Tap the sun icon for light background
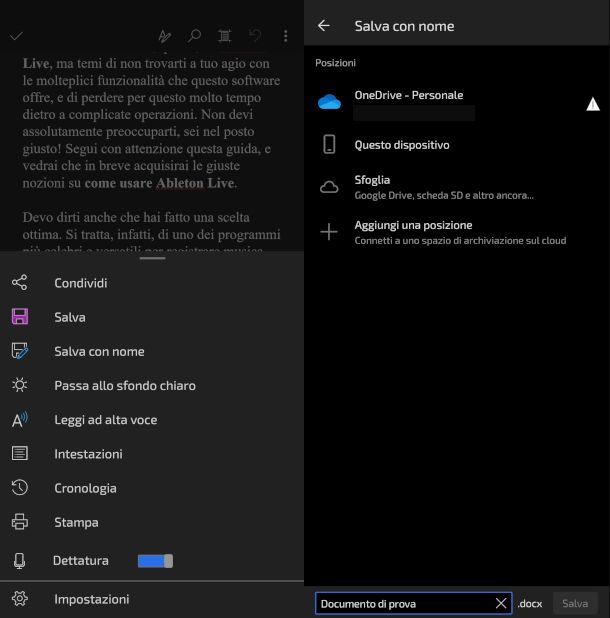Image resolution: width=610 pixels, height=618 pixels. pos(20,385)
